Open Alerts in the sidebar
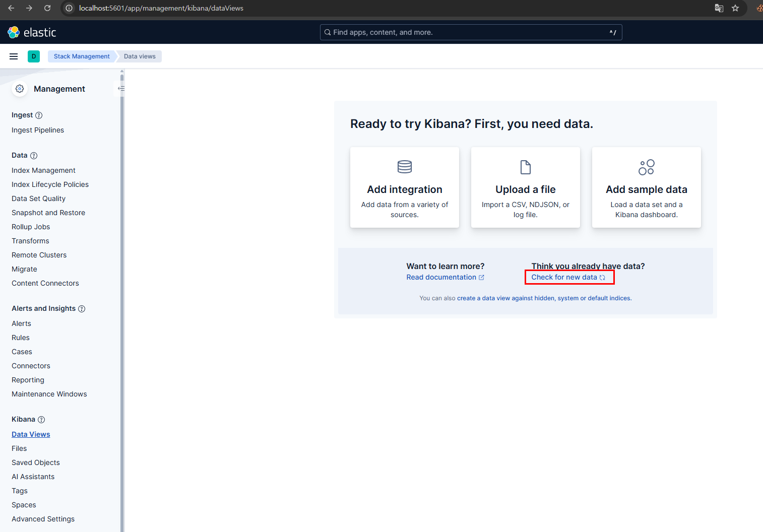Screen dimensions: 763x532 click(x=21, y=323)
